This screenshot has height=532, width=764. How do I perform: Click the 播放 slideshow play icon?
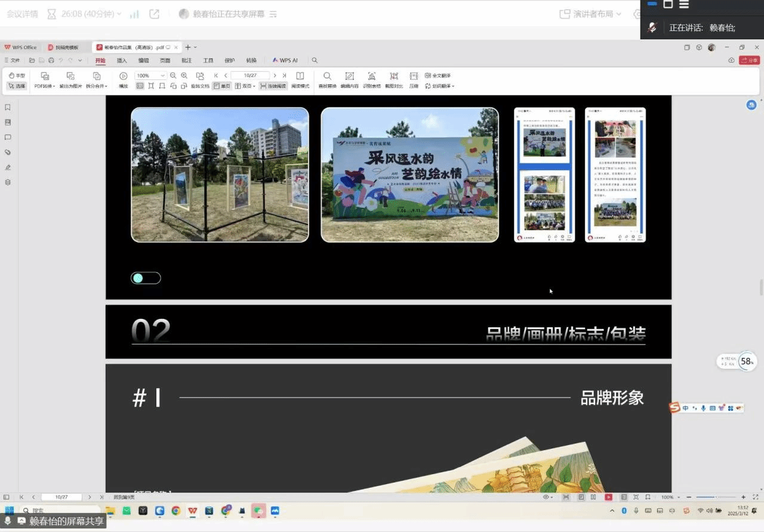click(123, 76)
